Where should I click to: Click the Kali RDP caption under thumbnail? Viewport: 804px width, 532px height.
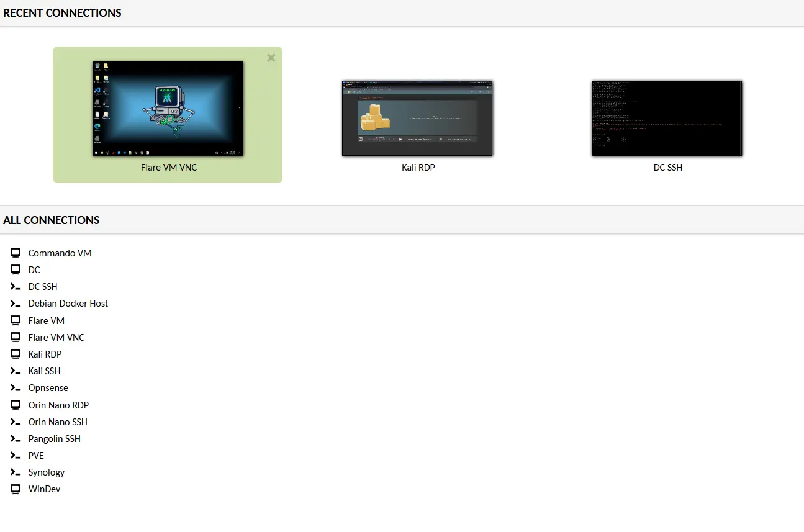[418, 168]
